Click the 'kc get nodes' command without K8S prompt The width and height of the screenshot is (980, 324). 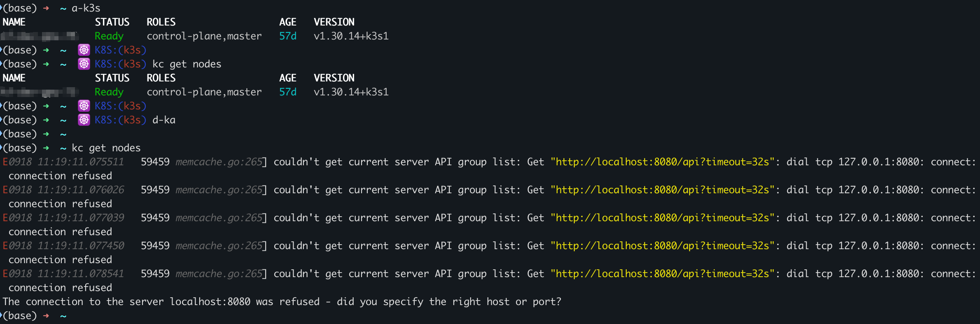point(106,148)
